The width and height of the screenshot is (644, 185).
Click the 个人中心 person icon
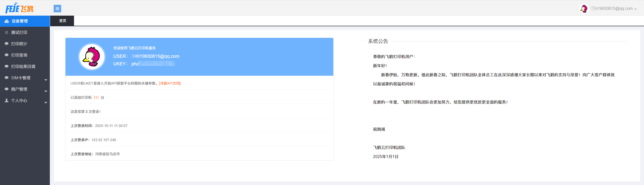click(x=7, y=100)
